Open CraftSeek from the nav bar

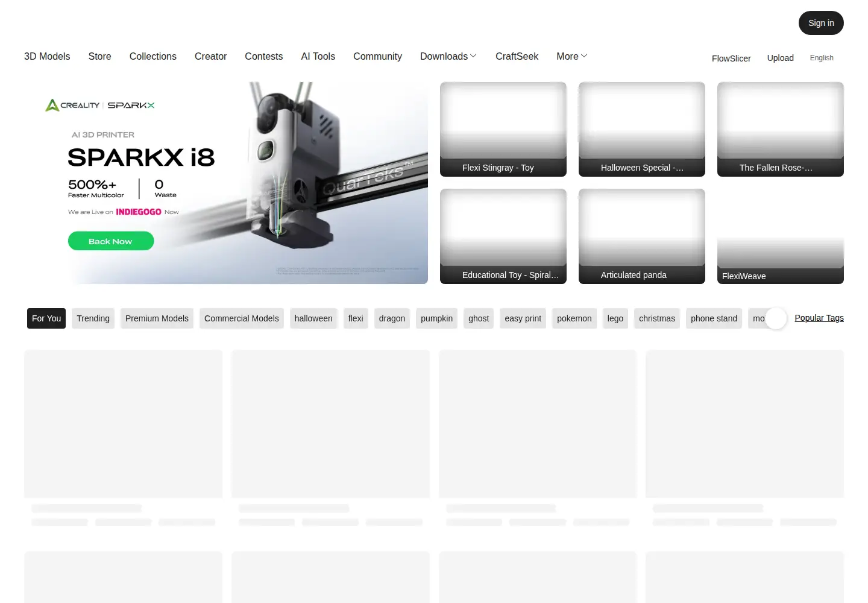pyautogui.click(x=517, y=56)
